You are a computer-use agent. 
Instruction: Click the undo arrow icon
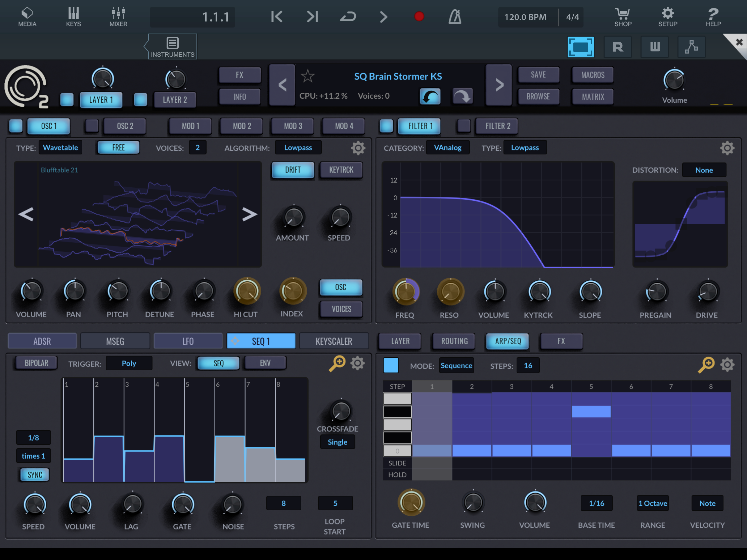[x=430, y=97]
